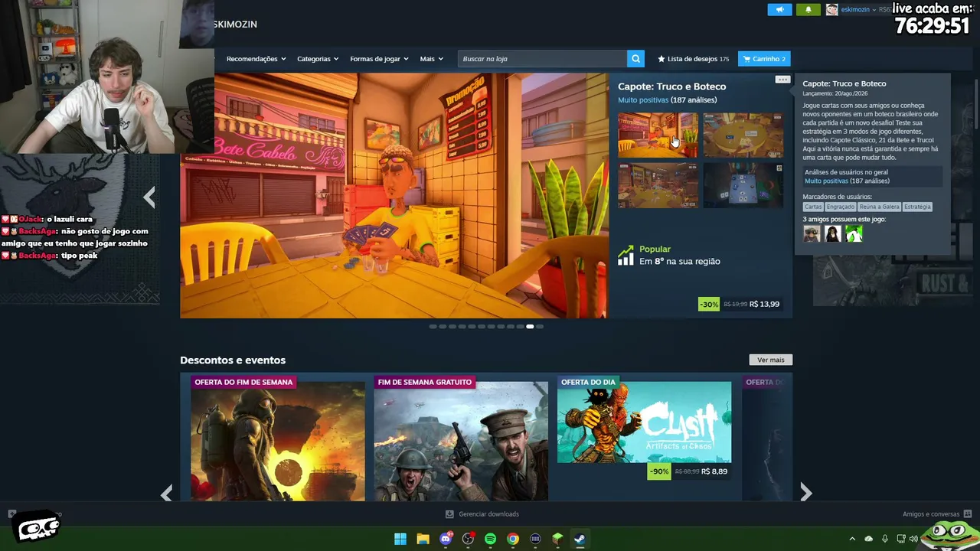
Task: Click the Capote: Truco e Boteco card title
Action: coord(672,86)
